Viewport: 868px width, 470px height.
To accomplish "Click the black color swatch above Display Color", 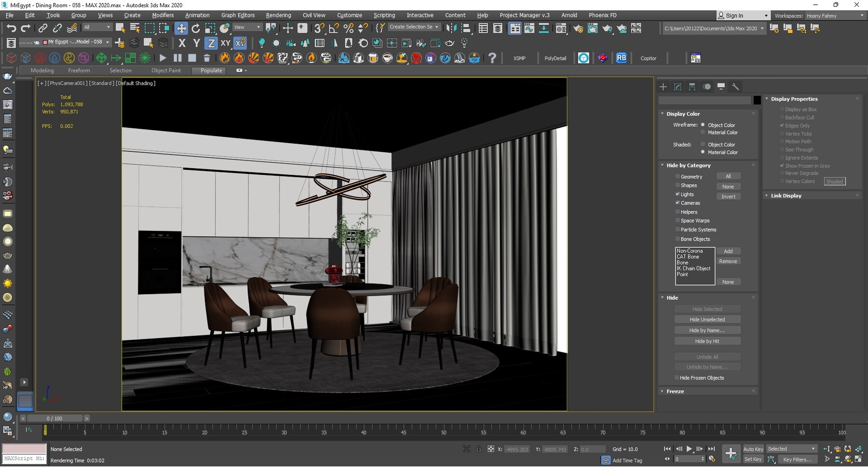I will click(757, 100).
